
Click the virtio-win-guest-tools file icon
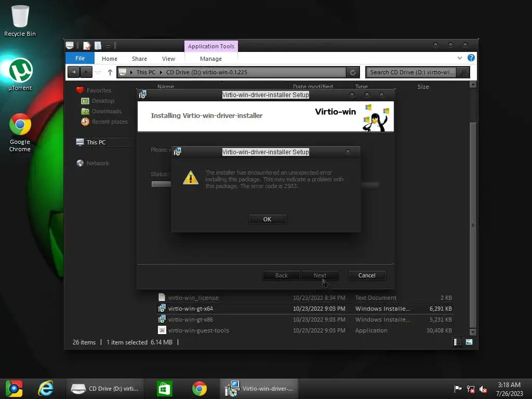162,330
